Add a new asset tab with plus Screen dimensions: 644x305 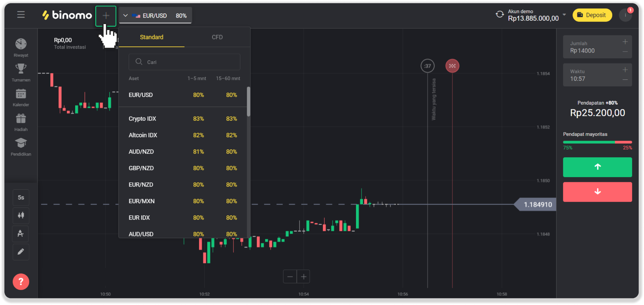pos(106,16)
